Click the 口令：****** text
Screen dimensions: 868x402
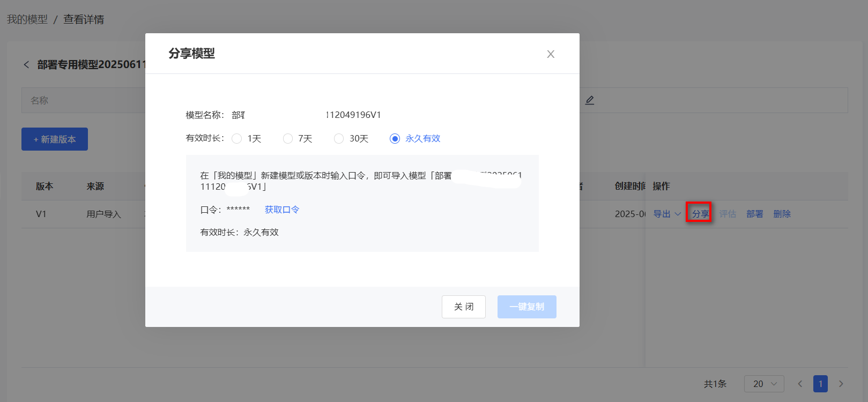[225, 210]
